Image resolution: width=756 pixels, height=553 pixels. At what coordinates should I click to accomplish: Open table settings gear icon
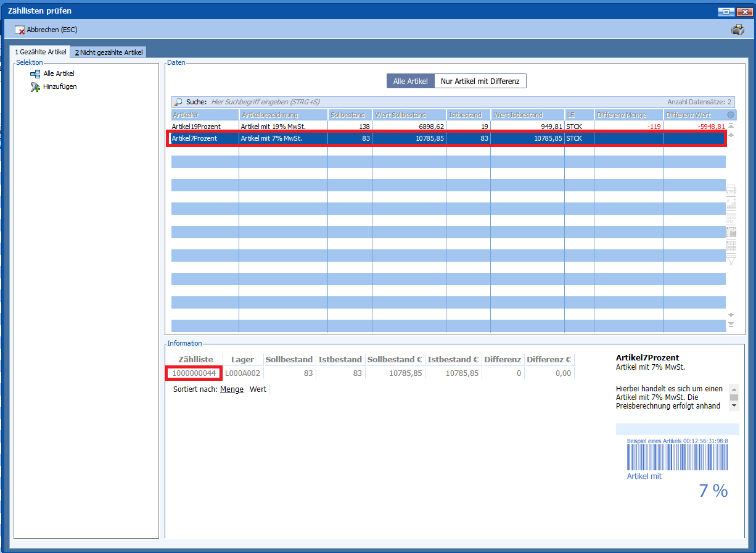pos(731,115)
